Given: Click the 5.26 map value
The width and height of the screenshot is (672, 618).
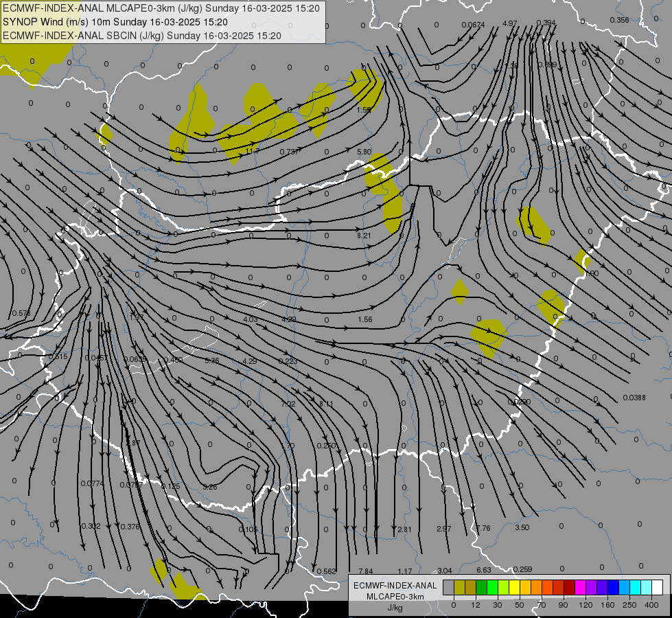Looking at the screenshot, I should pyautogui.click(x=212, y=360).
